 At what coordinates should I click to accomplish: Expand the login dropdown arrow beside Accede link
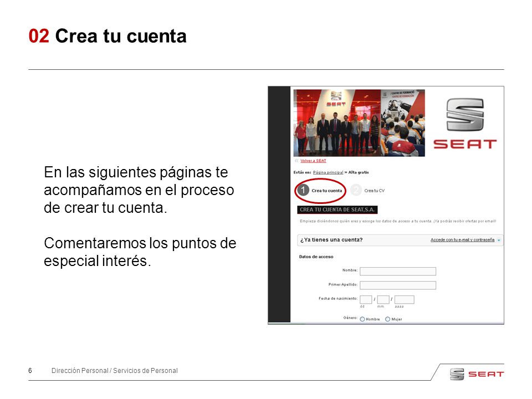pyautogui.click(x=499, y=240)
